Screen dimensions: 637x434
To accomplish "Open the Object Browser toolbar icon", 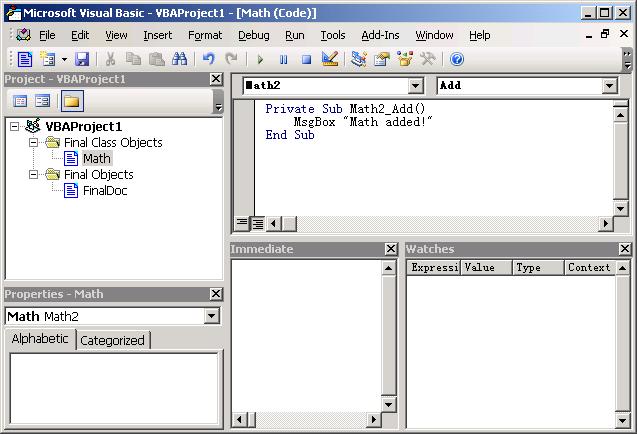I will pos(405,60).
